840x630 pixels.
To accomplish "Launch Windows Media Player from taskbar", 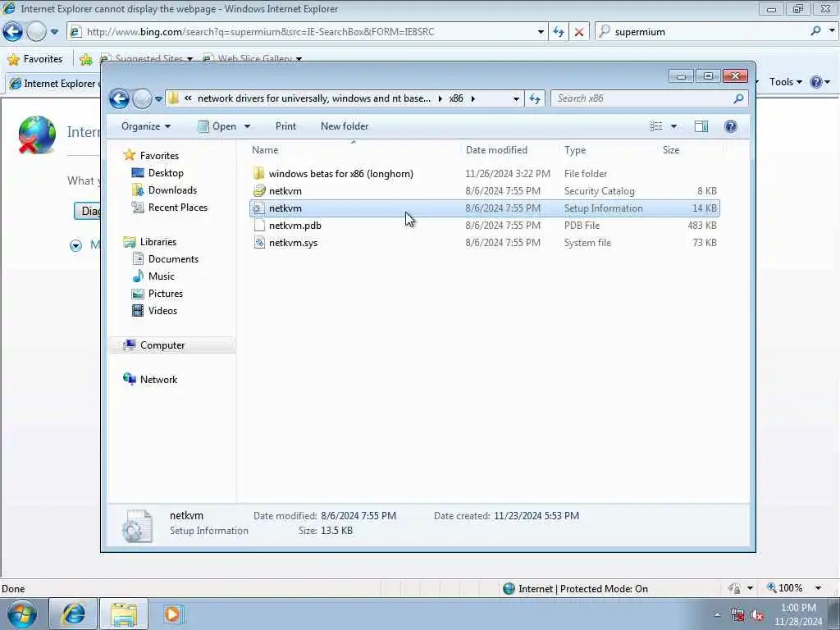I will pos(173,614).
